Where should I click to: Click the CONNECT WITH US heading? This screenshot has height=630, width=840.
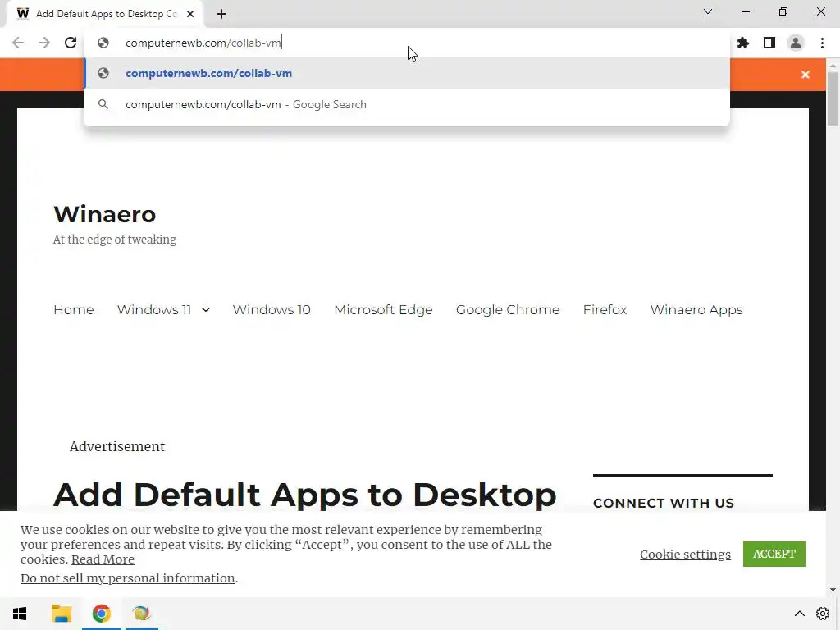(x=663, y=503)
